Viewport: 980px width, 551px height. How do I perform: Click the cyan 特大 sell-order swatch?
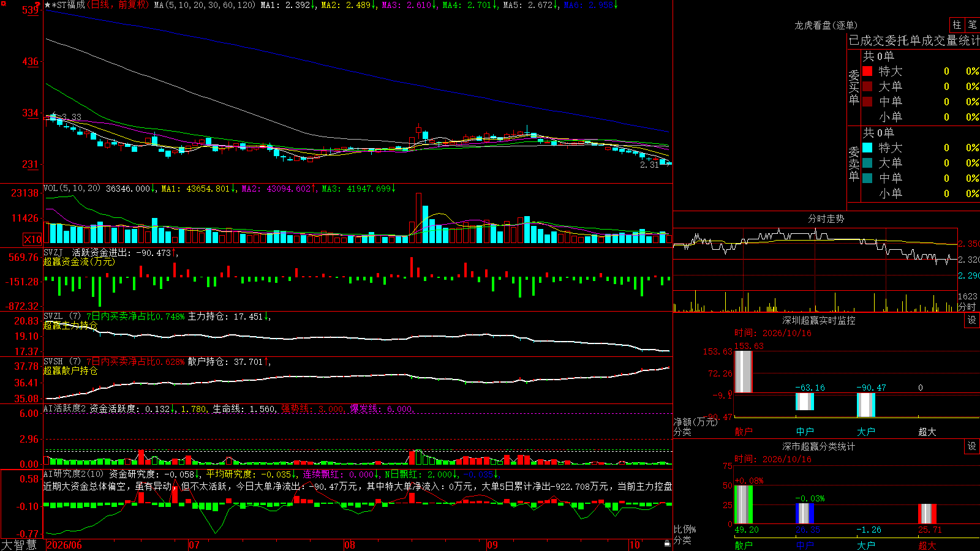[x=867, y=148]
